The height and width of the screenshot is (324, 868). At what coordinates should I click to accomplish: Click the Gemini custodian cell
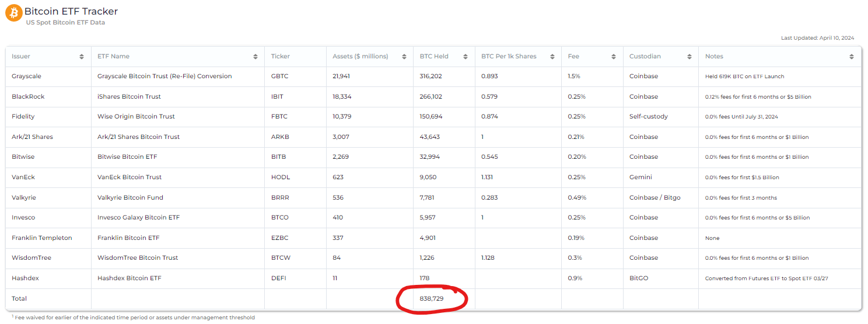point(640,177)
